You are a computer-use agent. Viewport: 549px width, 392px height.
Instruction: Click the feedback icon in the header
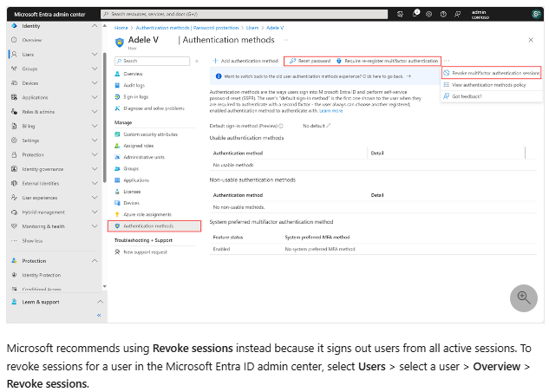click(457, 15)
